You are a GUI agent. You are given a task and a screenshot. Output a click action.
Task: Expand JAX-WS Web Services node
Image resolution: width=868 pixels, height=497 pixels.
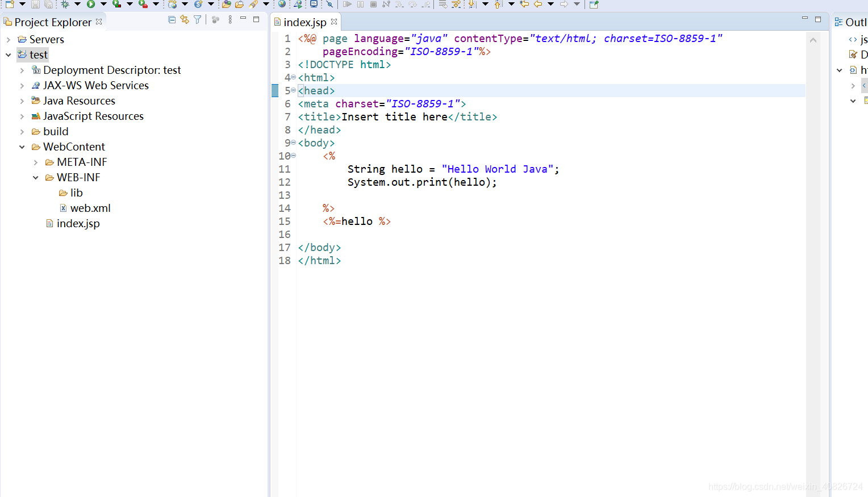click(x=22, y=86)
